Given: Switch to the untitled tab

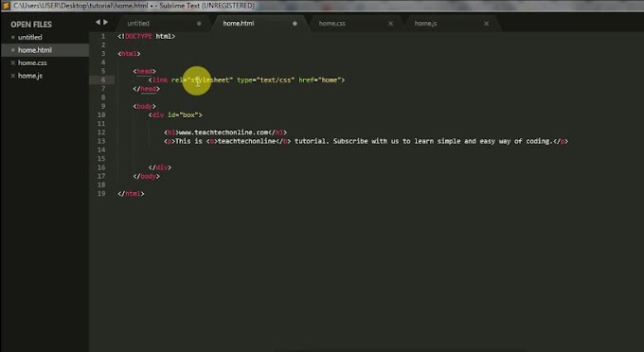Looking at the screenshot, I should coord(138,24).
